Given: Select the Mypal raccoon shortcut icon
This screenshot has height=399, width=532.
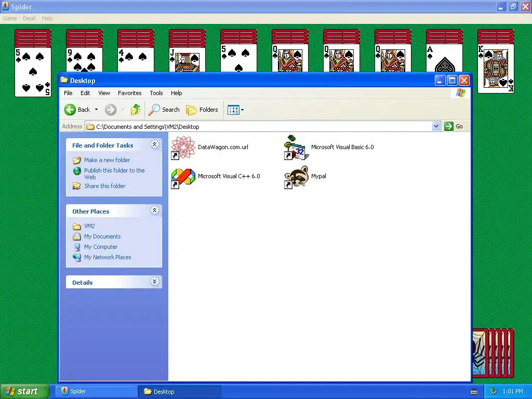Looking at the screenshot, I should pos(296,177).
